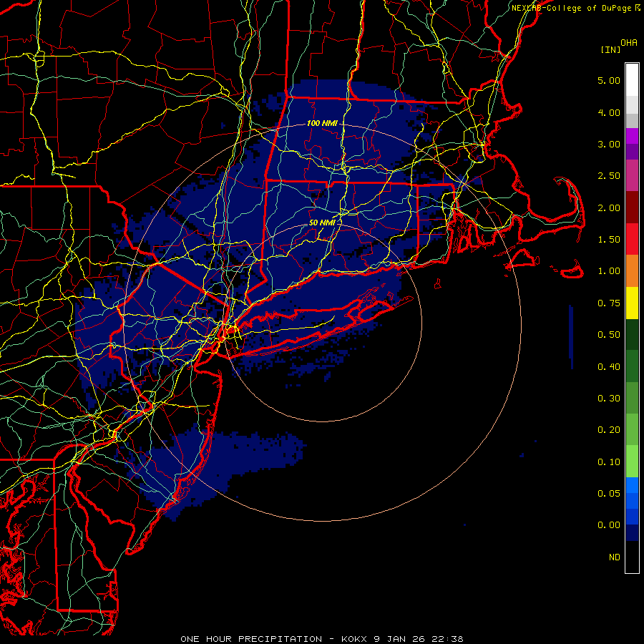Image resolution: width=644 pixels, height=644 pixels.
Task: Click the 1.00 legend value
Action: click(609, 271)
